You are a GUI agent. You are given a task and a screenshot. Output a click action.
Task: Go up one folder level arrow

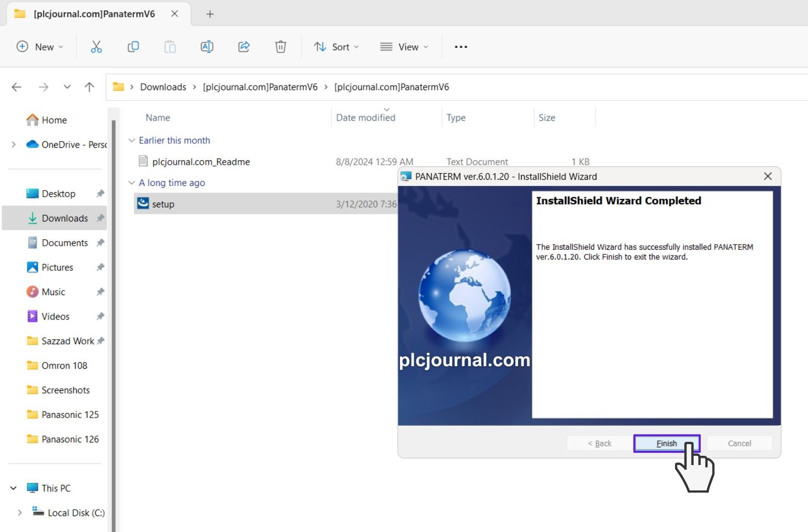(89, 87)
